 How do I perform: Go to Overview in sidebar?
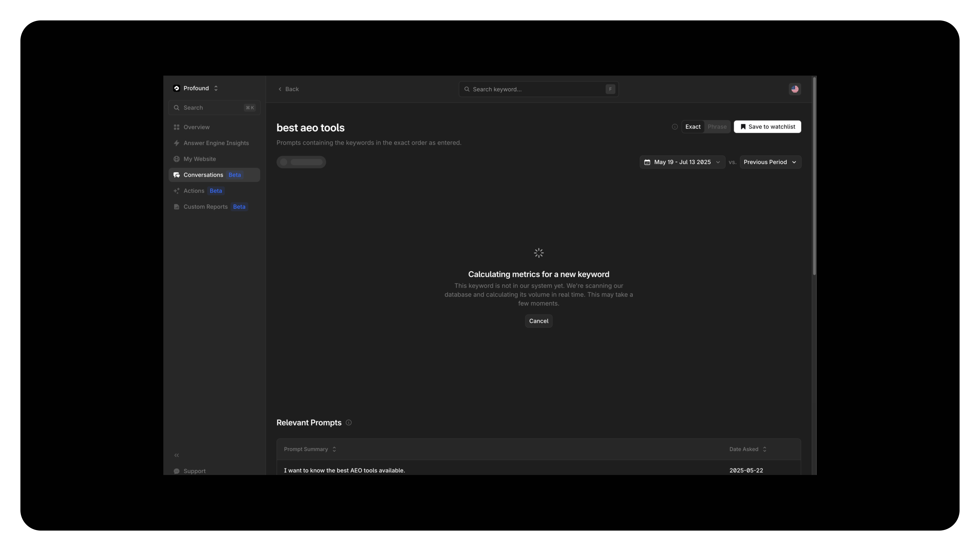pos(196,127)
